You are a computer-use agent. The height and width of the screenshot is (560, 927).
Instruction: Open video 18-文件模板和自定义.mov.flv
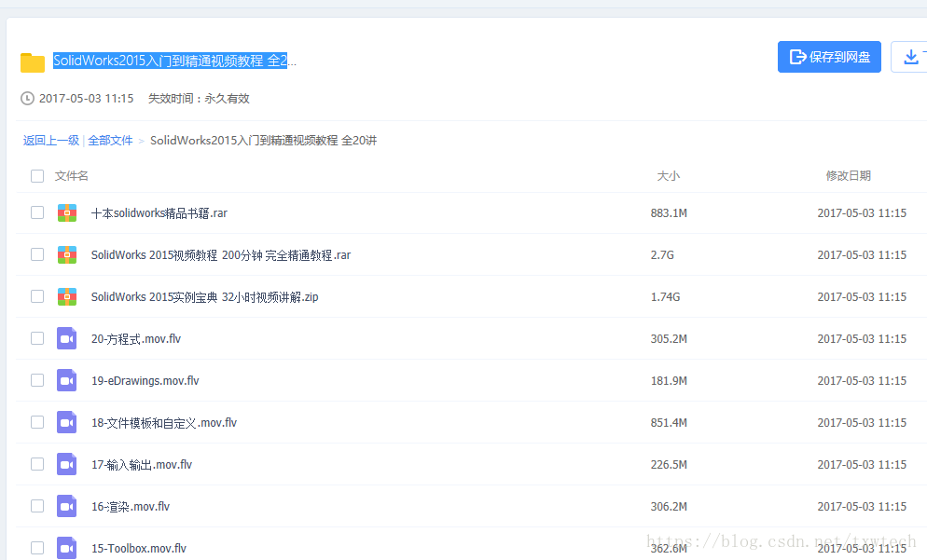(x=164, y=423)
